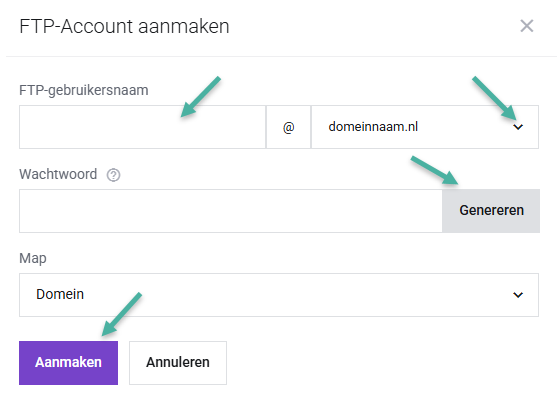
Task: Click the Wachtwoord label text
Action: [58, 174]
